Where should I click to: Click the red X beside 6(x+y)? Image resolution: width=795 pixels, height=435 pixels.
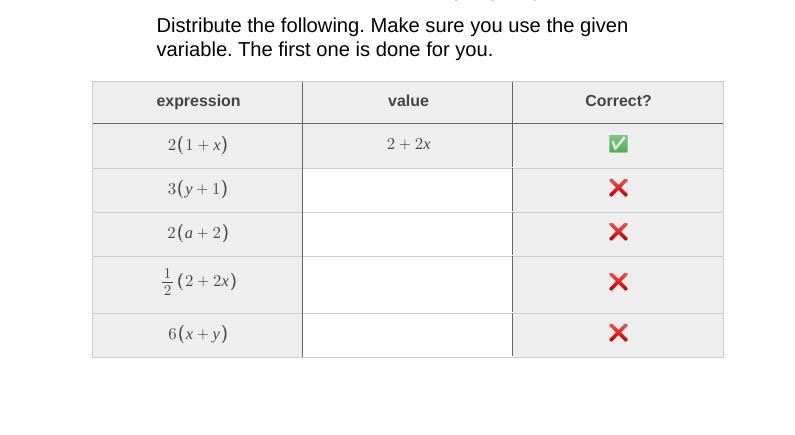(x=618, y=333)
